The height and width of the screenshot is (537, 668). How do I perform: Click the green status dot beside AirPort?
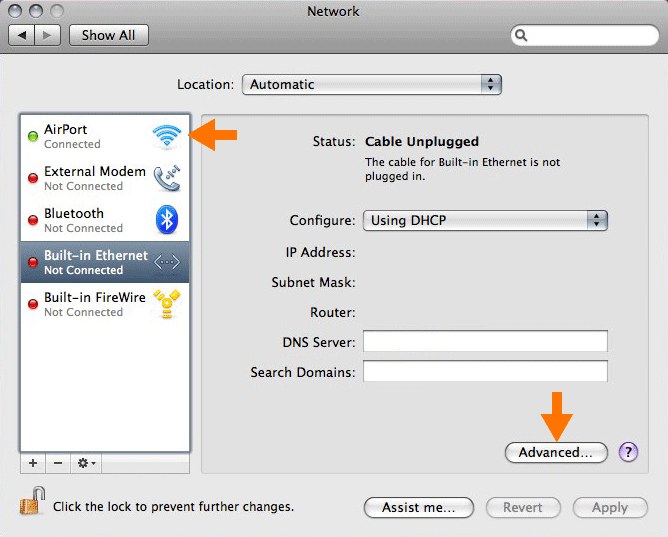(33, 136)
